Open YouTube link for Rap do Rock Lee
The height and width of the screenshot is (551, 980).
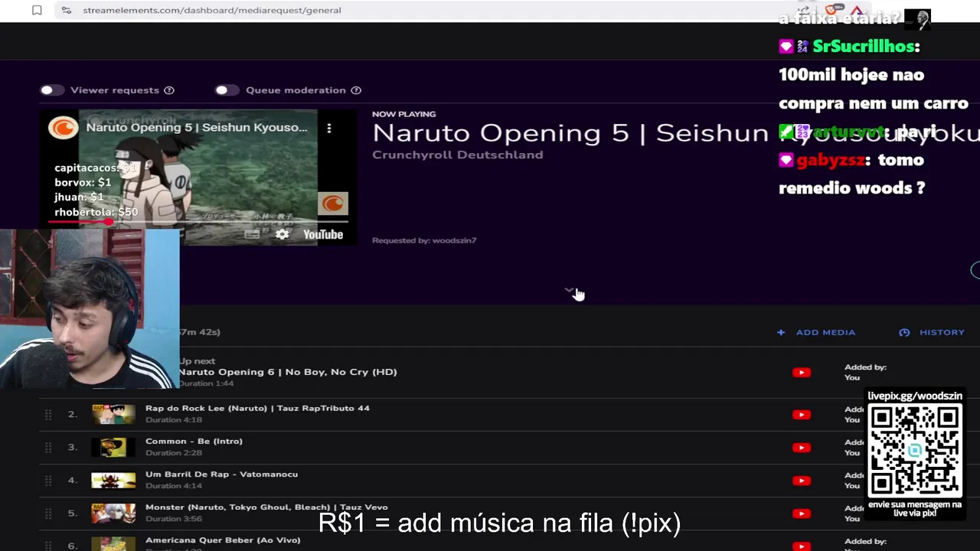pyautogui.click(x=802, y=415)
